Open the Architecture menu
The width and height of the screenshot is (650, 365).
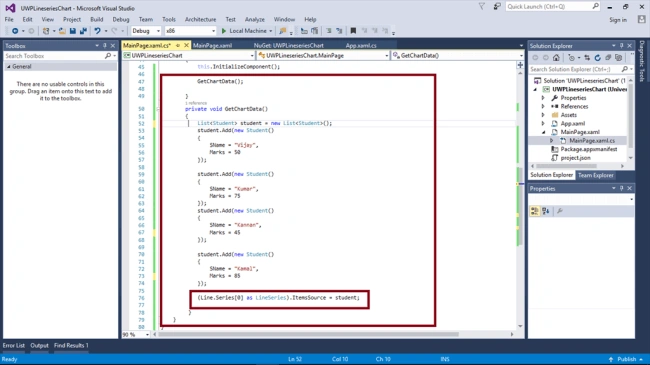coord(200,19)
